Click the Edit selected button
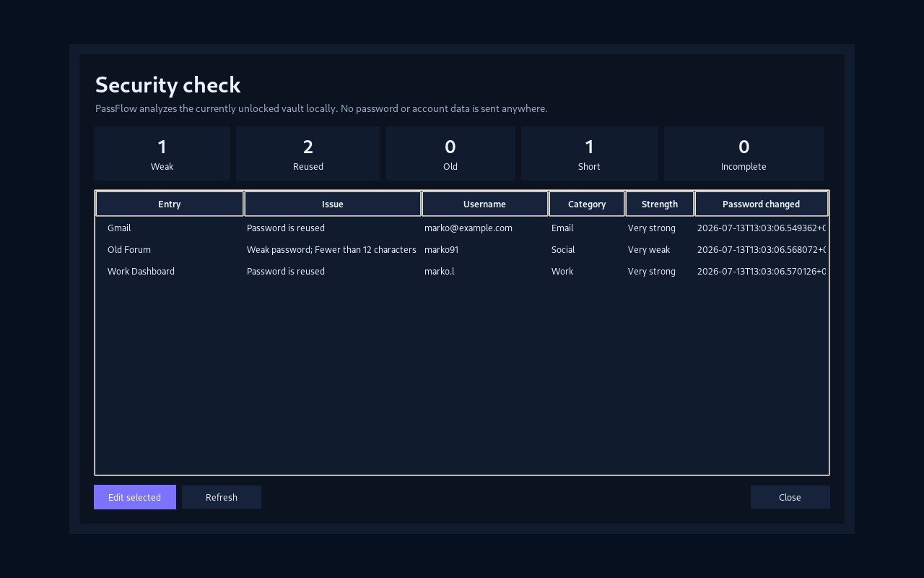This screenshot has width=924, height=578. tap(135, 497)
